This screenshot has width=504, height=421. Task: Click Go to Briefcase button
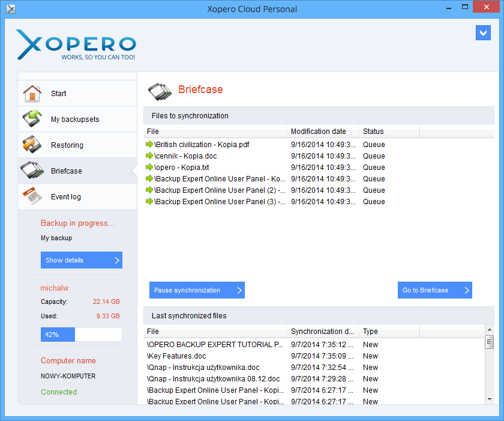434,290
